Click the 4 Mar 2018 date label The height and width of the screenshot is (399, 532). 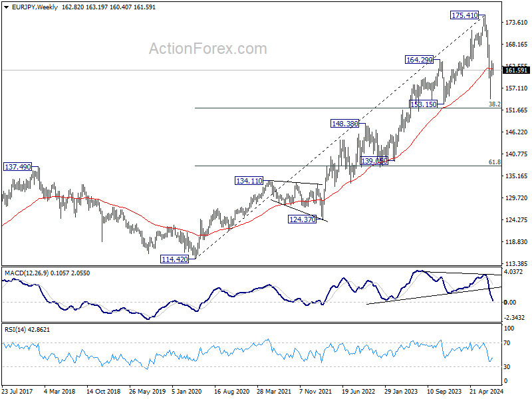[x=60, y=392]
